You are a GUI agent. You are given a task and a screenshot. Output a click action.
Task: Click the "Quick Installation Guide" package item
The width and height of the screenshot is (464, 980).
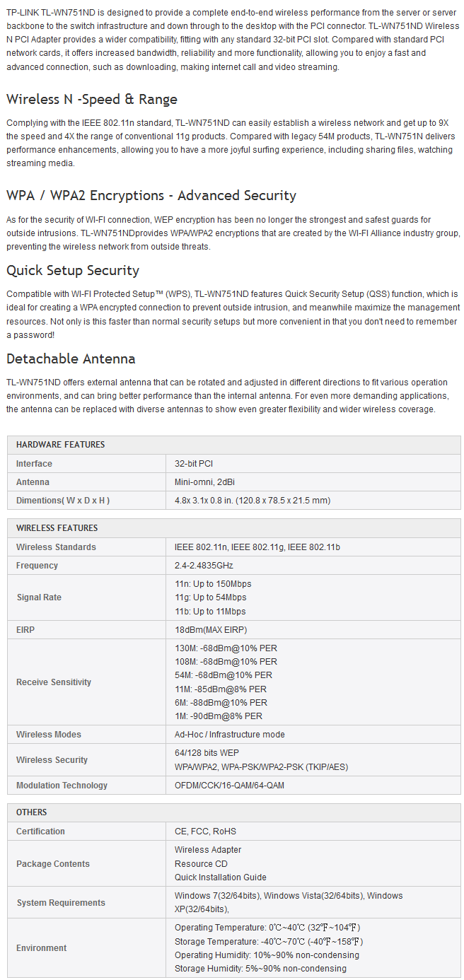tap(221, 877)
